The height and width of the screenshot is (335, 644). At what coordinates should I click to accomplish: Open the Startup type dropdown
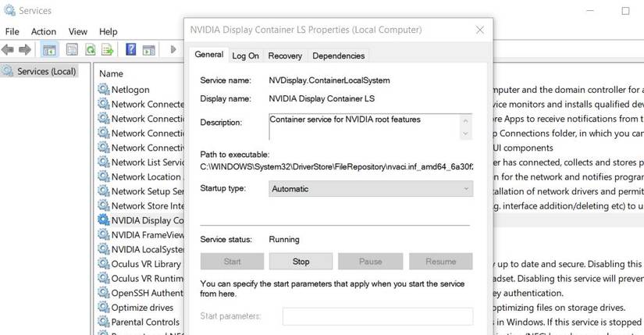coord(371,189)
